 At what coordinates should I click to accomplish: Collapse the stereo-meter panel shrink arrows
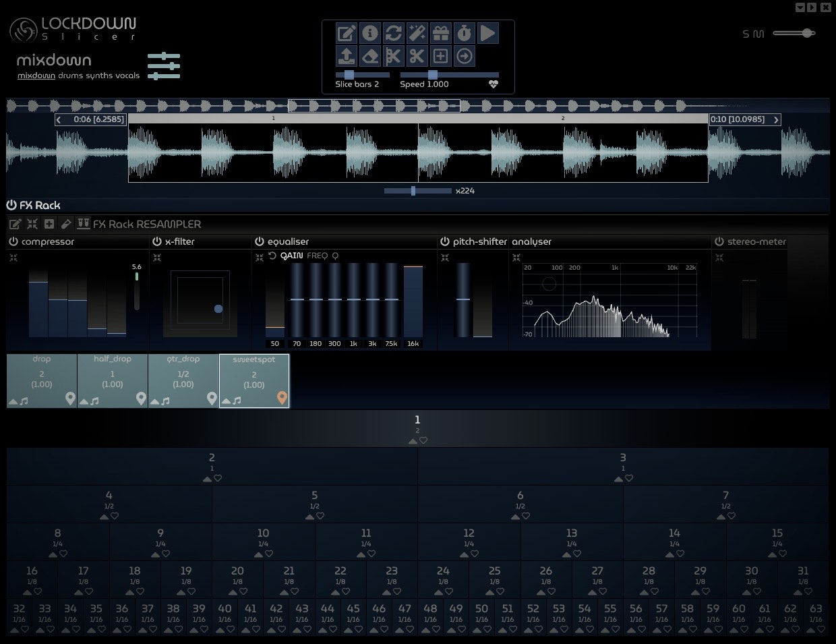point(719,257)
